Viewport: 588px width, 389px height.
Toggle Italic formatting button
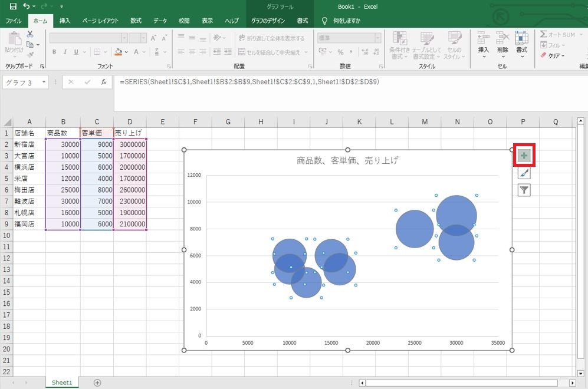[x=65, y=52]
